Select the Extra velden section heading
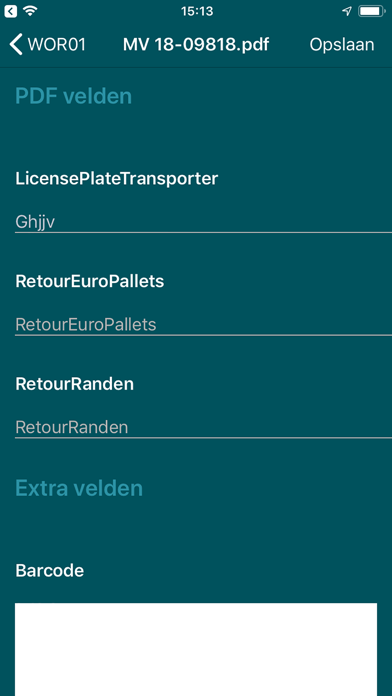392x696 pixels. click(79, 488)
